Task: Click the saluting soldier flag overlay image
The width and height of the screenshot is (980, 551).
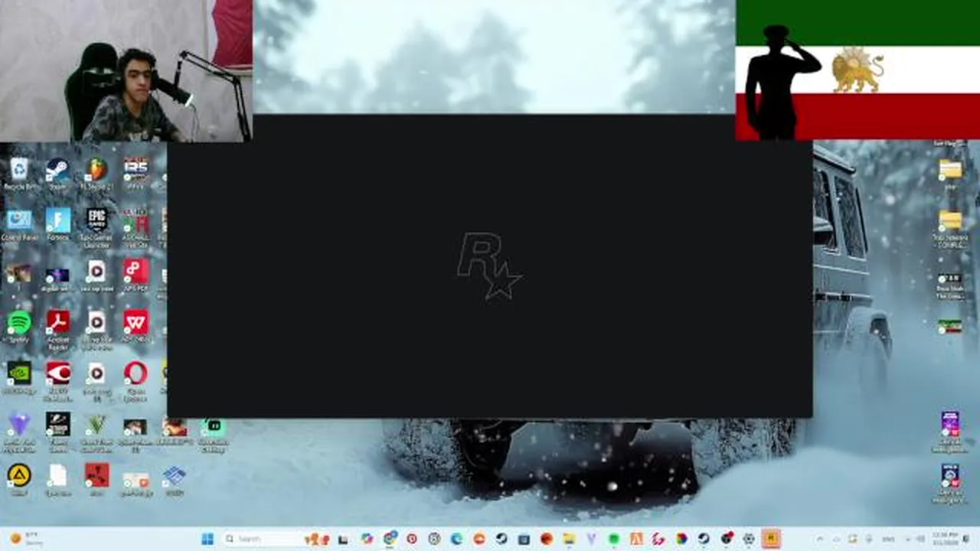Action: point(857,70)
